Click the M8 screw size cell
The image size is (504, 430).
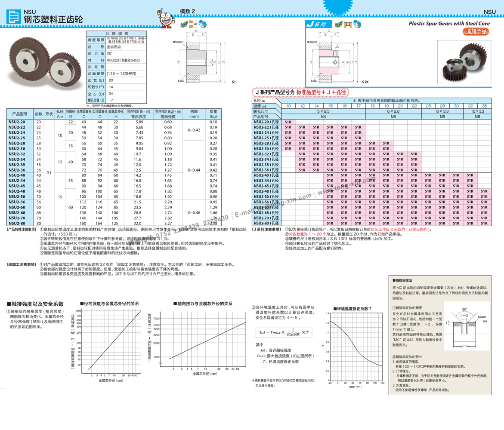click(x=477, y=117)
